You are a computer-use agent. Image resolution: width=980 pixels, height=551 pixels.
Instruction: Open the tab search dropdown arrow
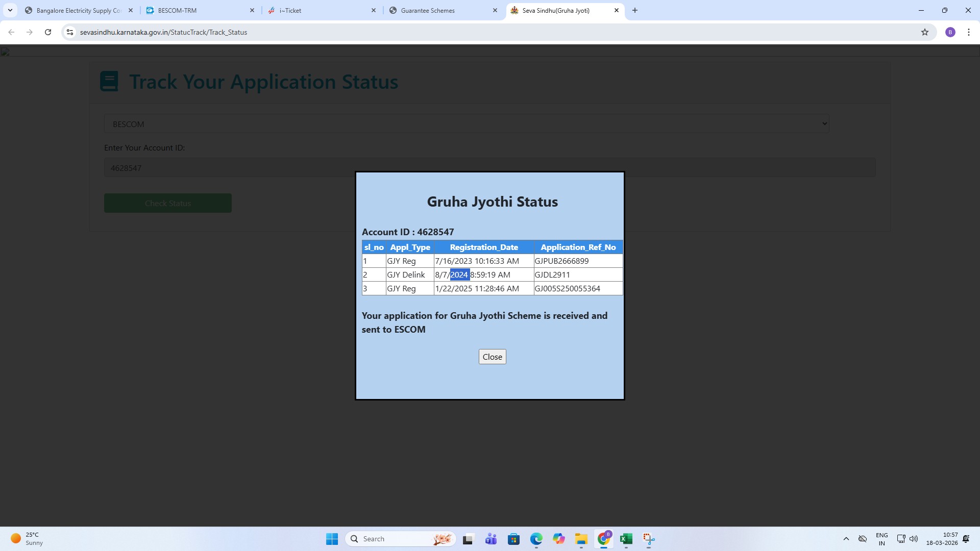click(x=10, y=10)
